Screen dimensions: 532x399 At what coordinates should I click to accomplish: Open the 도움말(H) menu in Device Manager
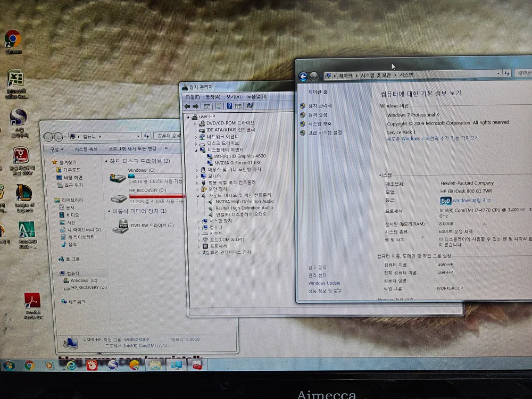(256, 96)
